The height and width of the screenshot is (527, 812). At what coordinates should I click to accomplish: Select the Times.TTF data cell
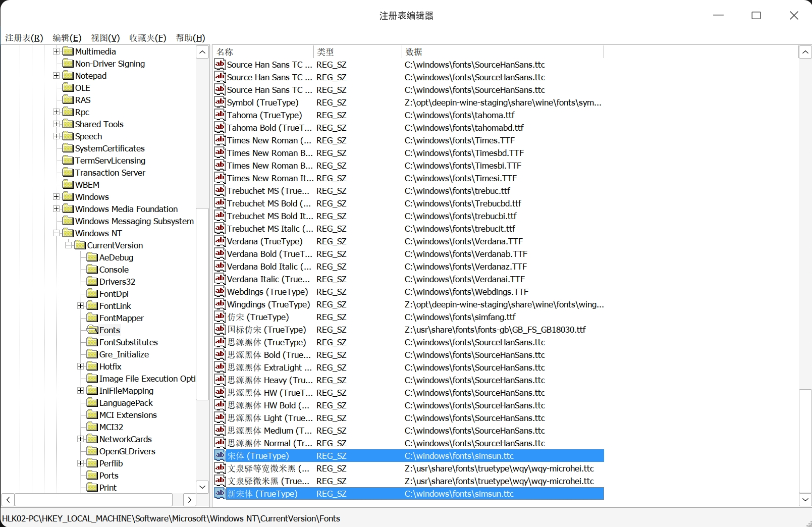[459, 140]
